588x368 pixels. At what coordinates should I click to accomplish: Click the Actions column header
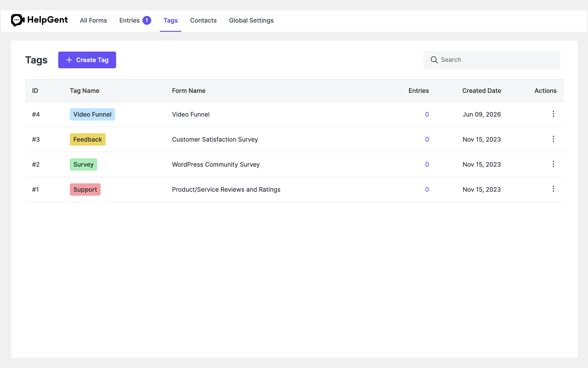tap(545, 91)
